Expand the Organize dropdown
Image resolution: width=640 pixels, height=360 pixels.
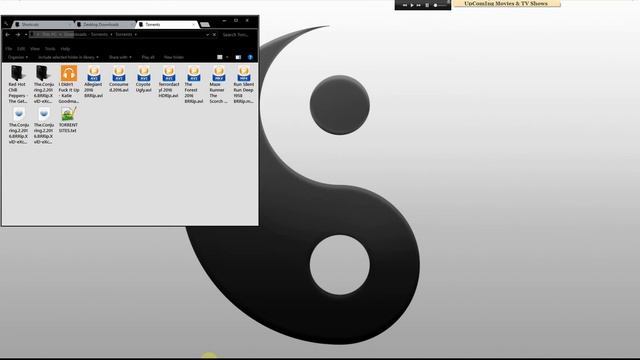(x=18, y=57)
